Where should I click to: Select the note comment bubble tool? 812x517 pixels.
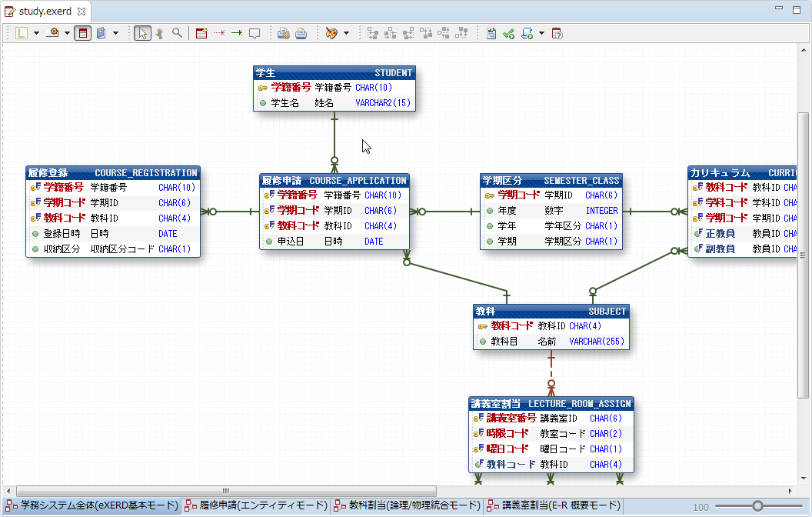click(x=255, y=34)
